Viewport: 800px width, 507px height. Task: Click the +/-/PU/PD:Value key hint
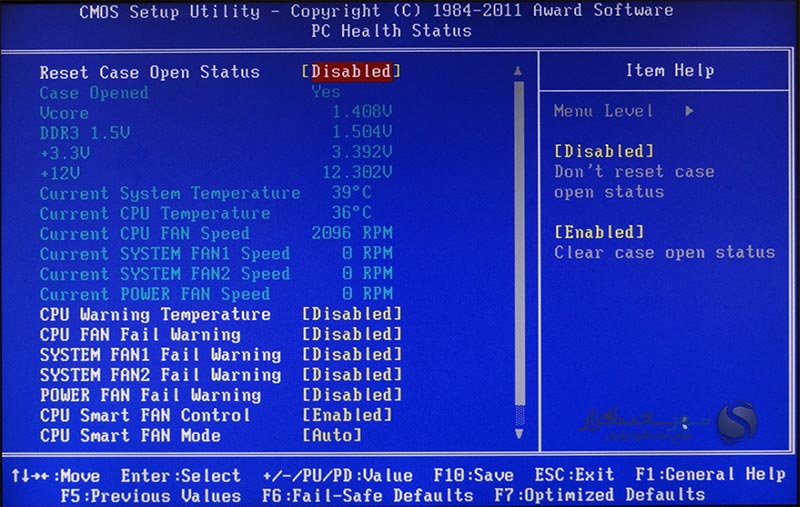337,475
